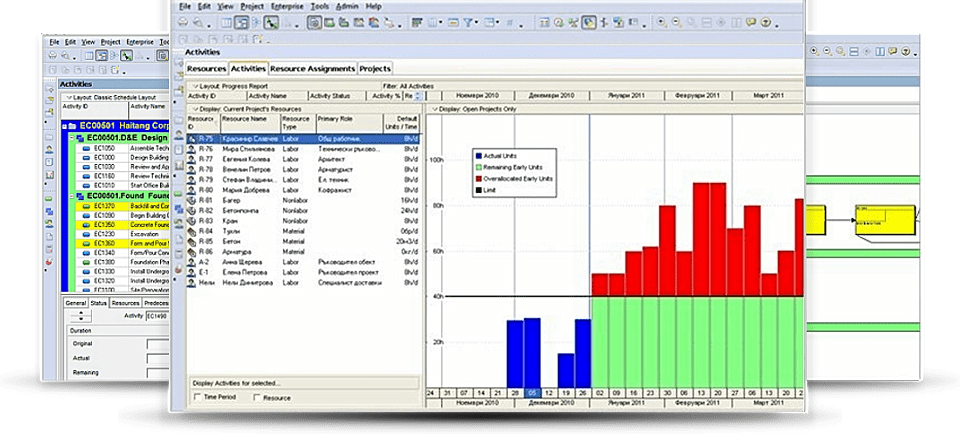The image size is (960, 434).
Task: Open the Filter icon's dropdown arrow
Action: click(476, 23)
